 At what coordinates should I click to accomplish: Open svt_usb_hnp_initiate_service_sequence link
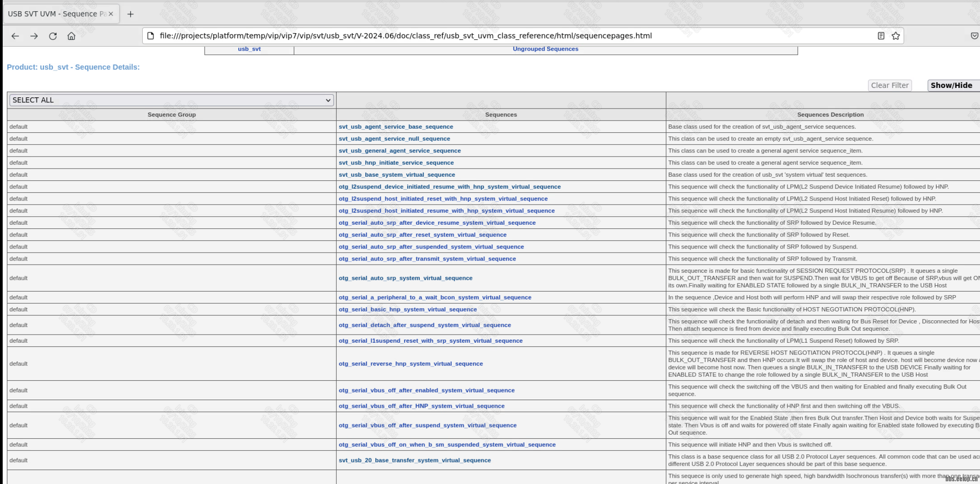coord(396,163)
